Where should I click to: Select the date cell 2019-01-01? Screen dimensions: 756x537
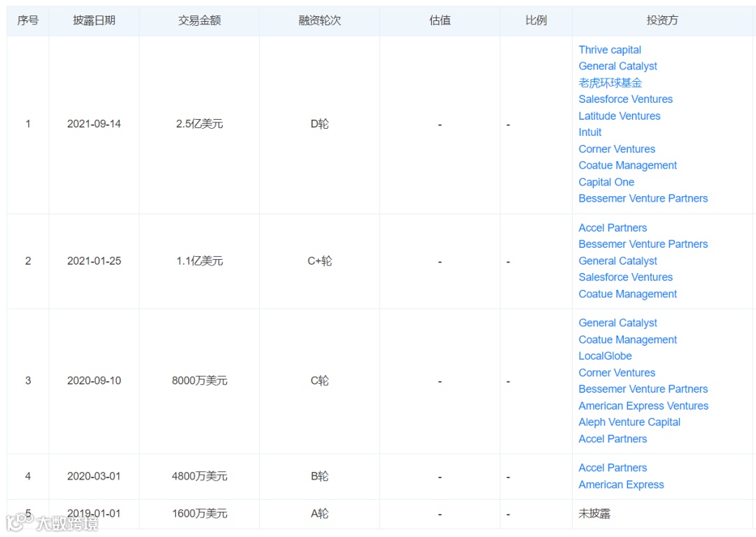coord(94,513)
